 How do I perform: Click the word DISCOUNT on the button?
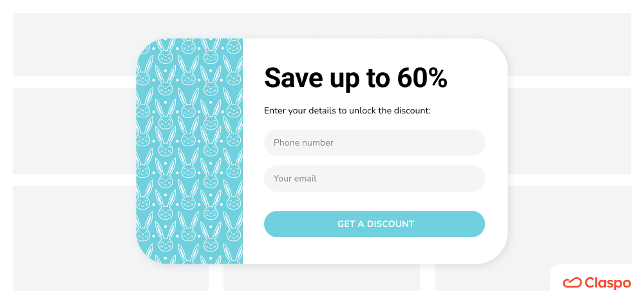(x=390, y=224)
